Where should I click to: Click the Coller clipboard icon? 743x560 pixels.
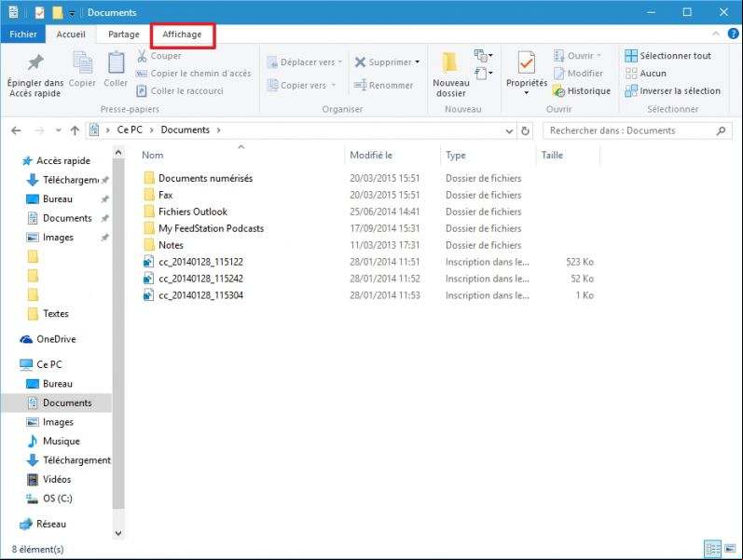point(117,63)
